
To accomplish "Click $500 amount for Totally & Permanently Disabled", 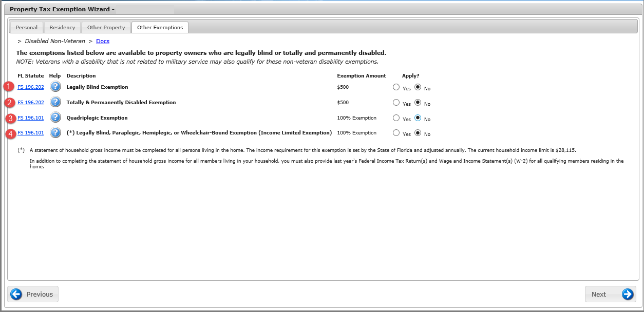I will (343, 103).
